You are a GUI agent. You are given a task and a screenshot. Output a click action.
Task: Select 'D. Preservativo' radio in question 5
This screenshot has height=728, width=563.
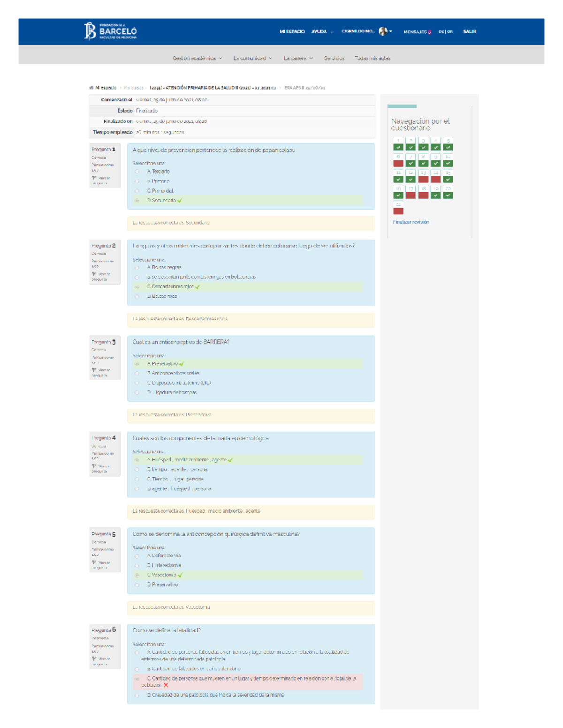click(137, 585)
